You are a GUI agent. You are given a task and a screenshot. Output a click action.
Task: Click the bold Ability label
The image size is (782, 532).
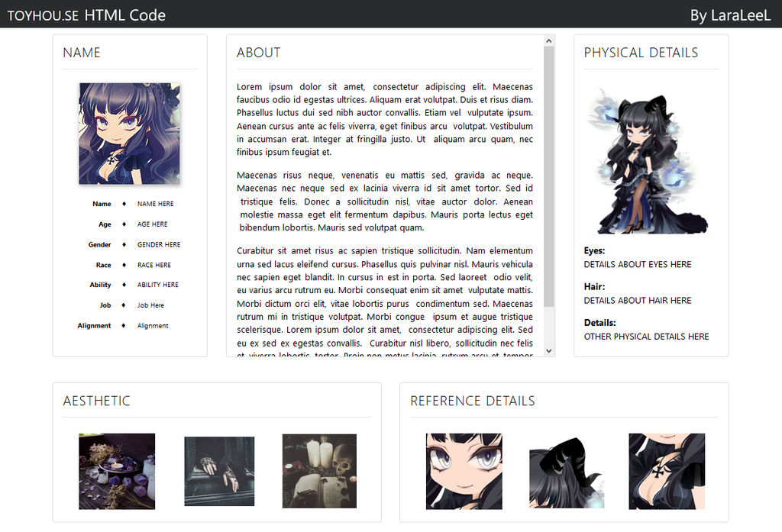click(x=100, y=285)
